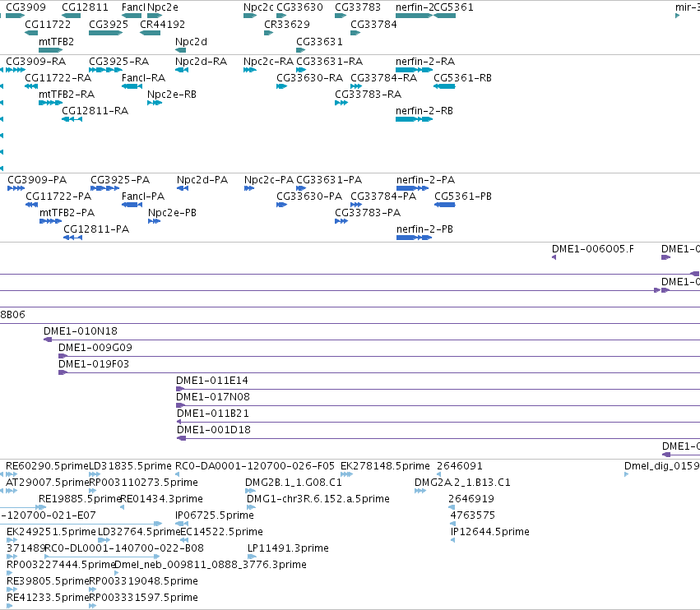Open the CG5361-PB protein label
700x610 pixels.
(463, 196)
